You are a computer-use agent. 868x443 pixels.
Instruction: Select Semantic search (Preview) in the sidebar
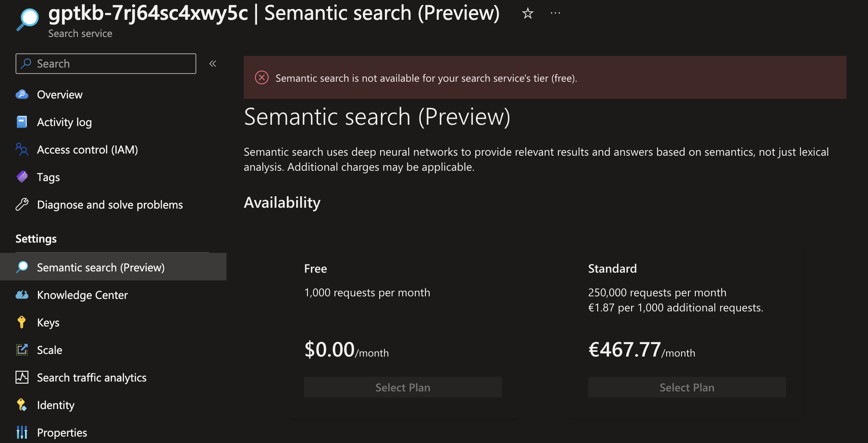(x=113, y=267)
